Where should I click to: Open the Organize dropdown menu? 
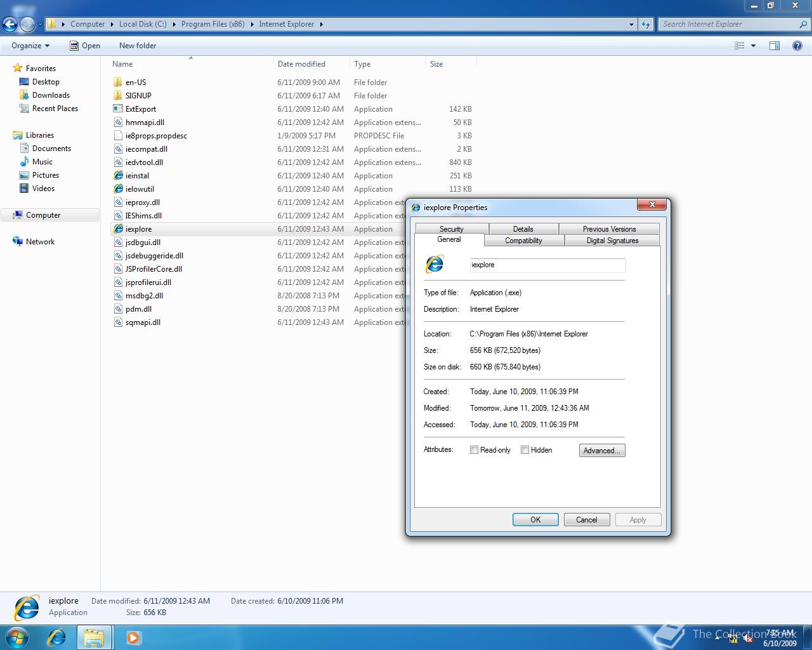[x=30, y=46]
